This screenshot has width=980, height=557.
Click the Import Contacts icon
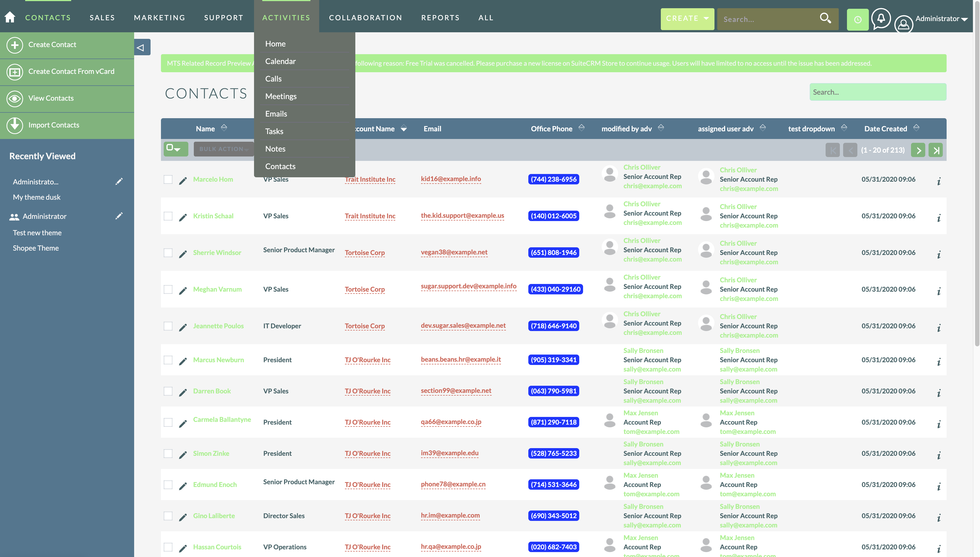(15, 125)
